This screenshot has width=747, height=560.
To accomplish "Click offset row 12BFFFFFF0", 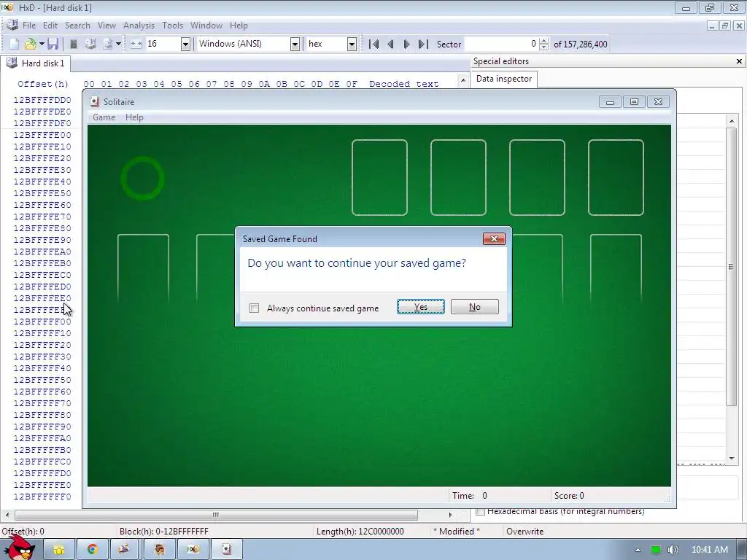I will 42,497.
